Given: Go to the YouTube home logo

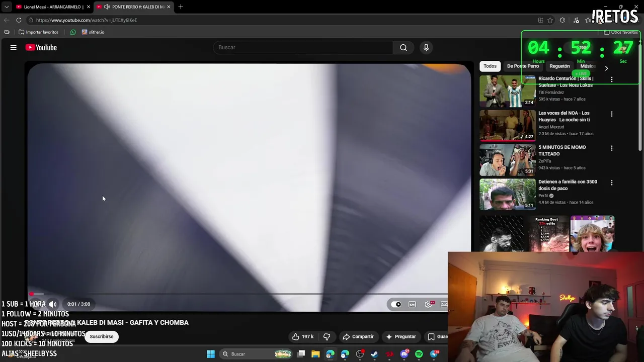Looking at the screenshot, I should 41,47.
